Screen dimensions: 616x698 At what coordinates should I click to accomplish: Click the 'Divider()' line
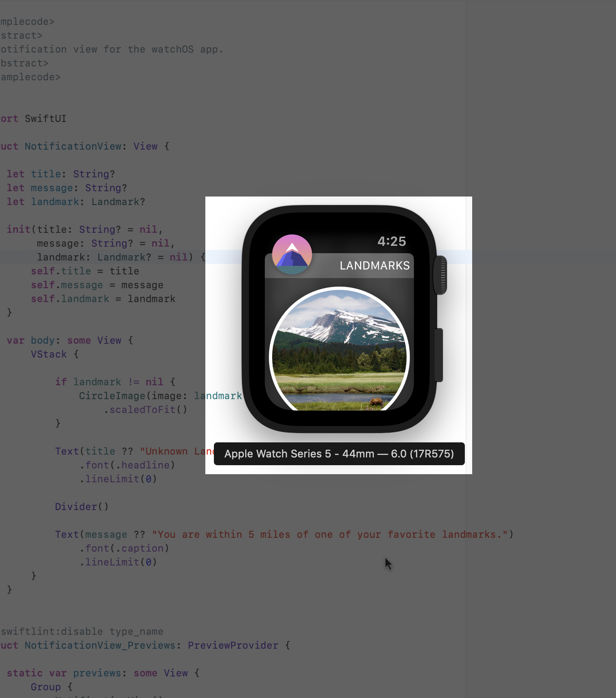point(82,507)
